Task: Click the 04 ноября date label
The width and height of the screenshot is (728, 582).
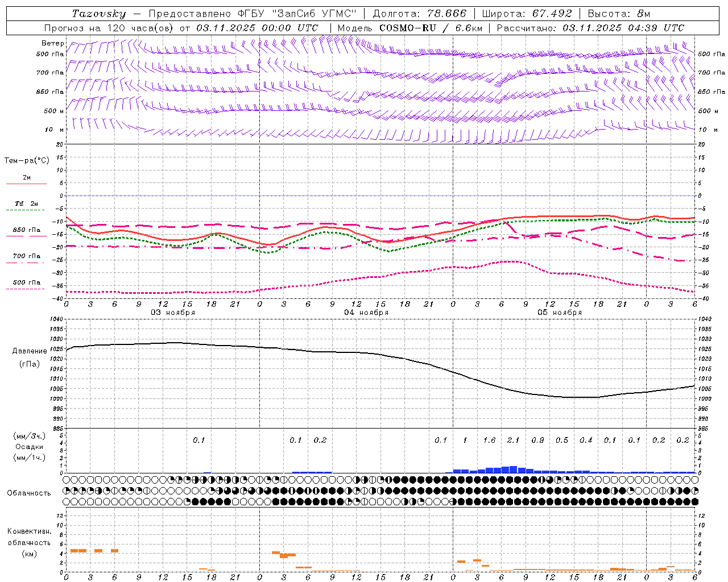Action: pos(366,313)
